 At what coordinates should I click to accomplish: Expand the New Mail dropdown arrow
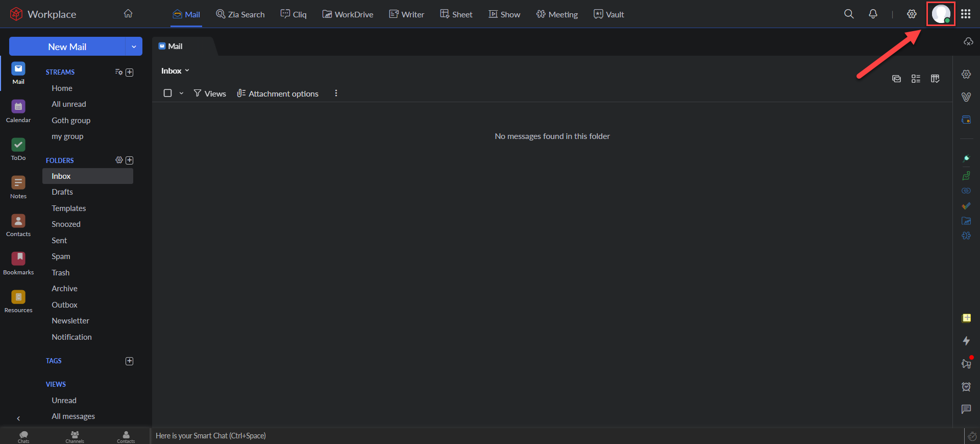134,46
